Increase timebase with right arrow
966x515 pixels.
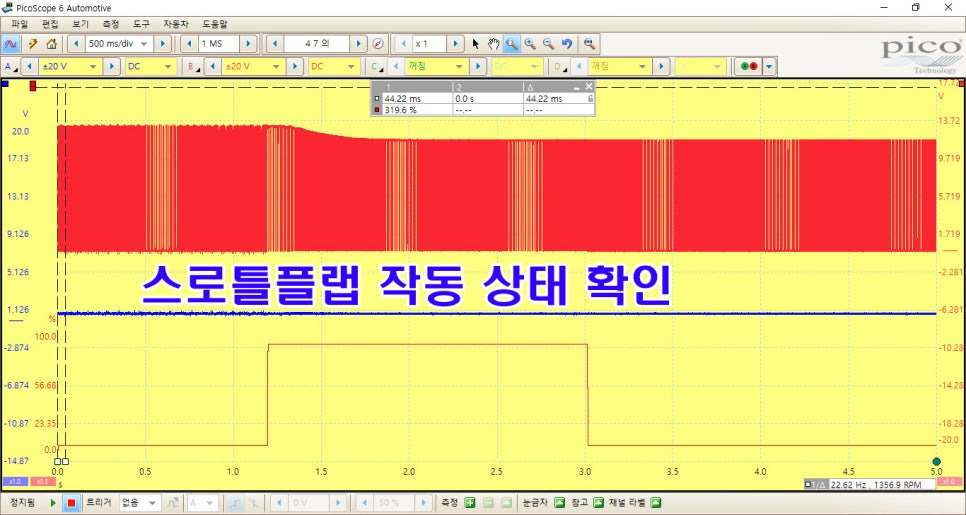[163, 44]
